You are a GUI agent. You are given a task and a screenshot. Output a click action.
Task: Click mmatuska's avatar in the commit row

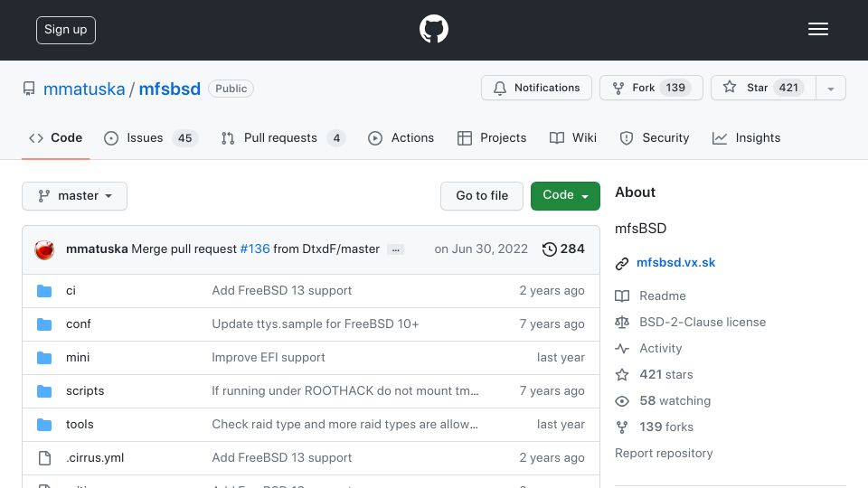pyautogui.click(x=44, y=249)
